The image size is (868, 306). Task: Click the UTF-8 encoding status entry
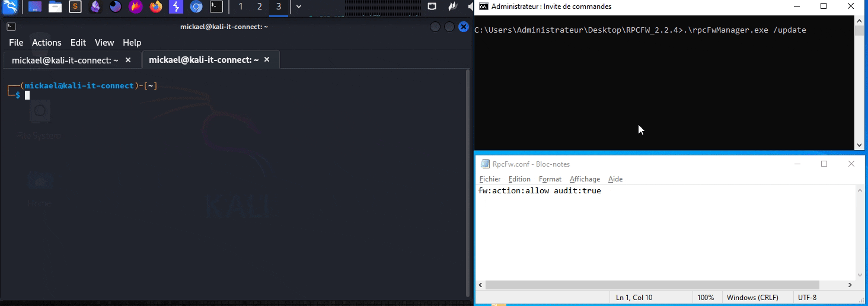[x=808, y=298]
